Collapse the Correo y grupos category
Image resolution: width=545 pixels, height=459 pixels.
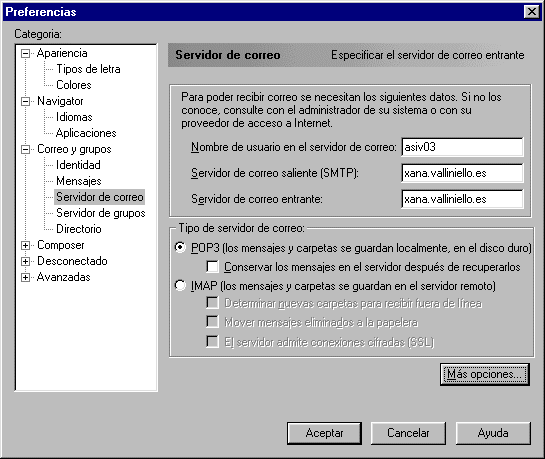25,149
